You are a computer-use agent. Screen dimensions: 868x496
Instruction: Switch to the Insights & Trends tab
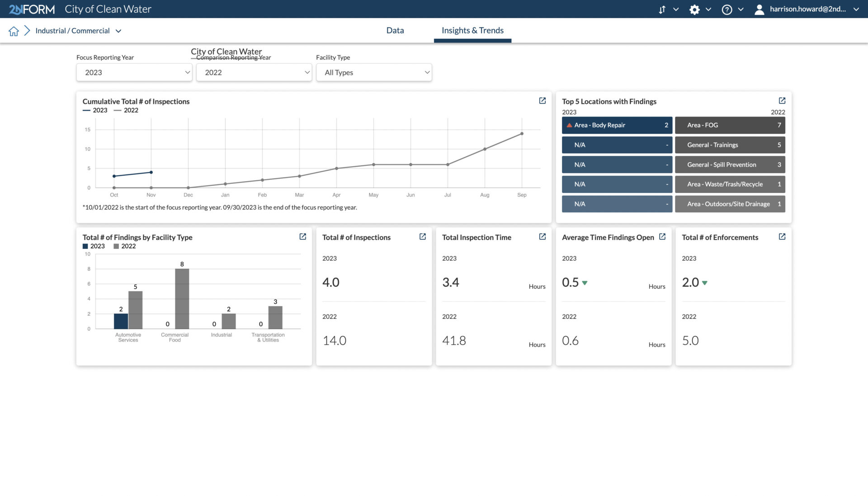pyautogui.click(x=472, y=30)
